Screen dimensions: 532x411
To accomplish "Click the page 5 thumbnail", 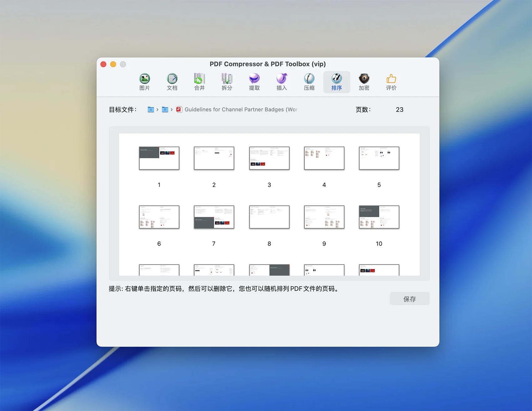I will pos(379,158).
